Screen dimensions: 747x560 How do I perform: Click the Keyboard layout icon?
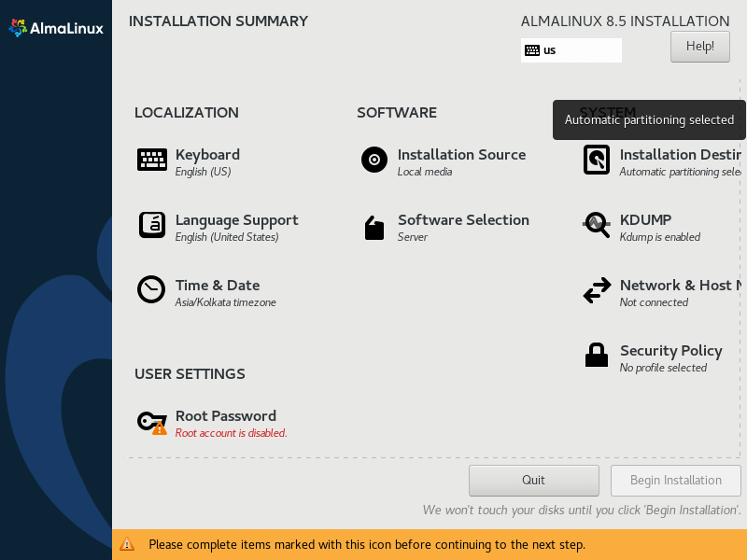coord(152,160)
